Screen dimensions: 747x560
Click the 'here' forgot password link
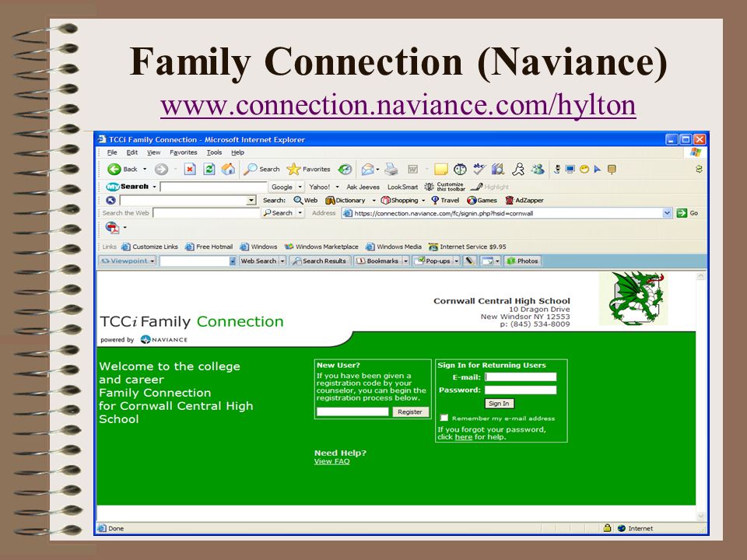[x=464, y=436]
